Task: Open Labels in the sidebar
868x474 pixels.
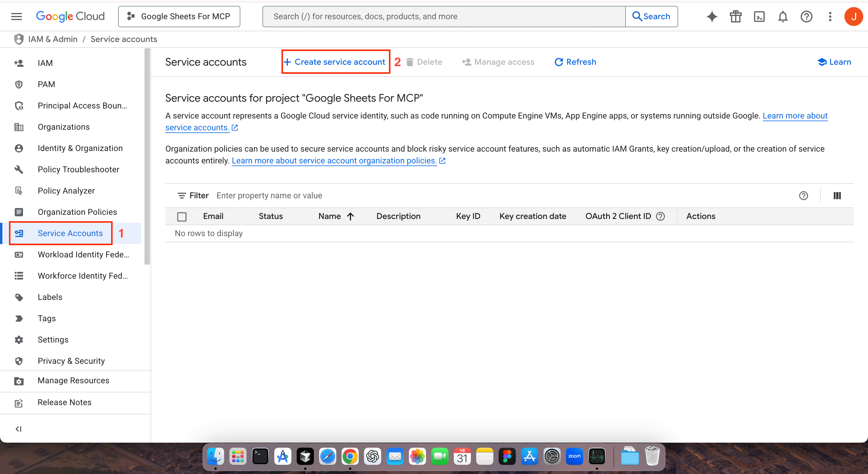Action: (x=71, y=297)
